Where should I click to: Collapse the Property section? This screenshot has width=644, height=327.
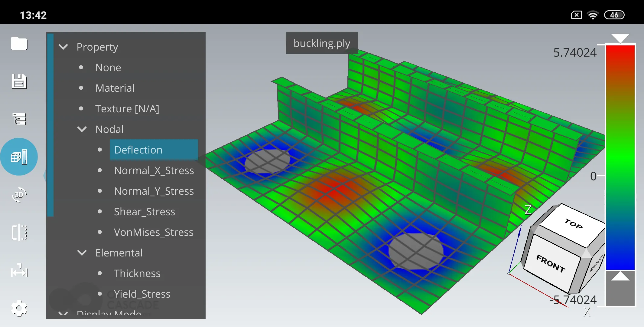(x=64, y=47)
